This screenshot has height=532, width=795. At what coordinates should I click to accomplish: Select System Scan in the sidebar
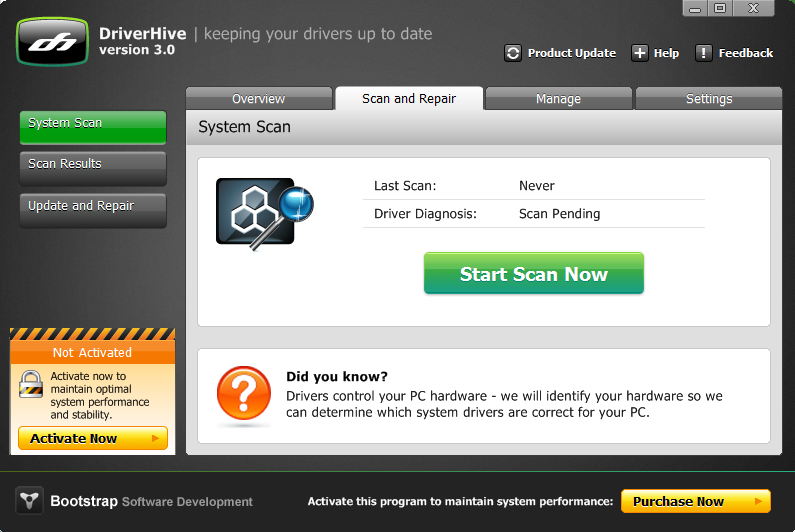pyautogui.click(x=92, y=124)
